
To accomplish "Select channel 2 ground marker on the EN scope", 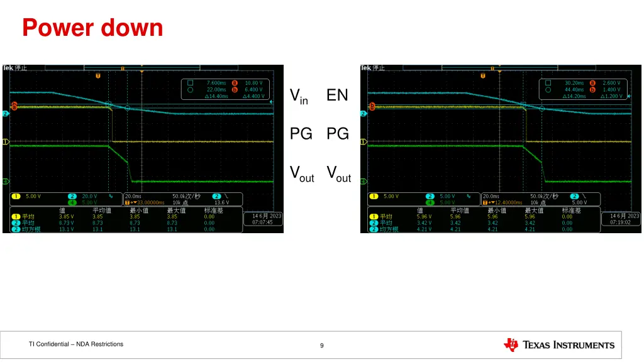I will coord(364,114).
